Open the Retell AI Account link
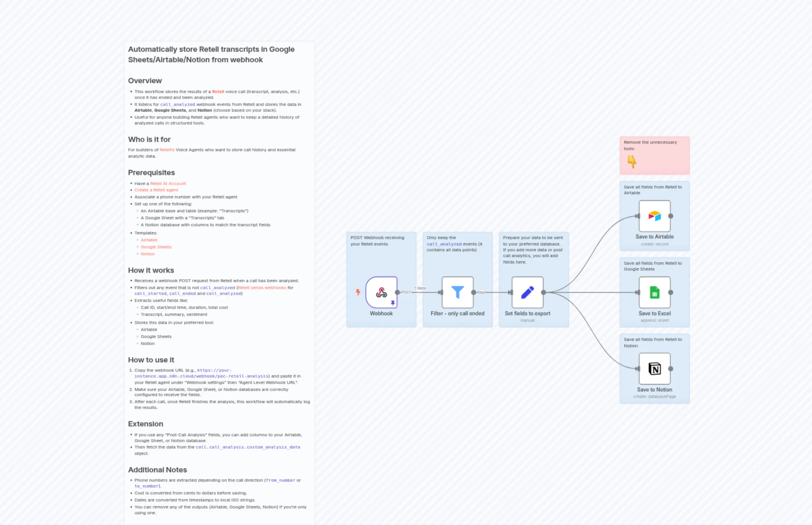Viewport: 812px width, 525px height. (x=168, y=184)
